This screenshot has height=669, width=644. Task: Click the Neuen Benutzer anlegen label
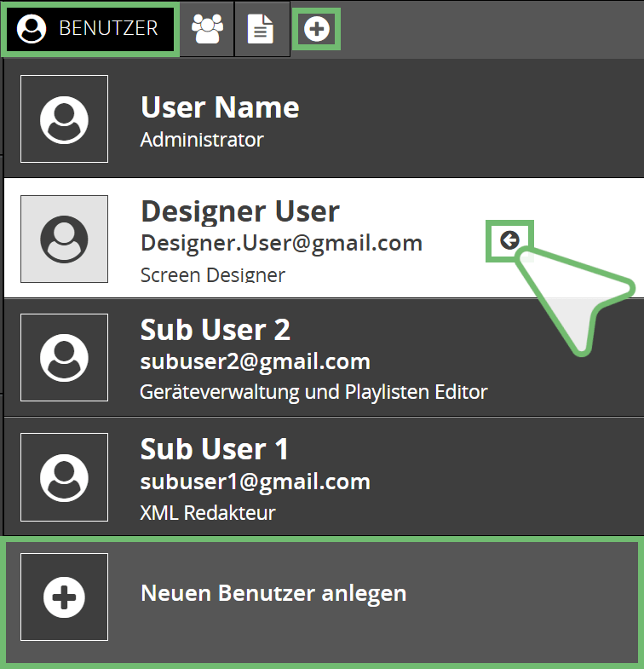point(273,592)
